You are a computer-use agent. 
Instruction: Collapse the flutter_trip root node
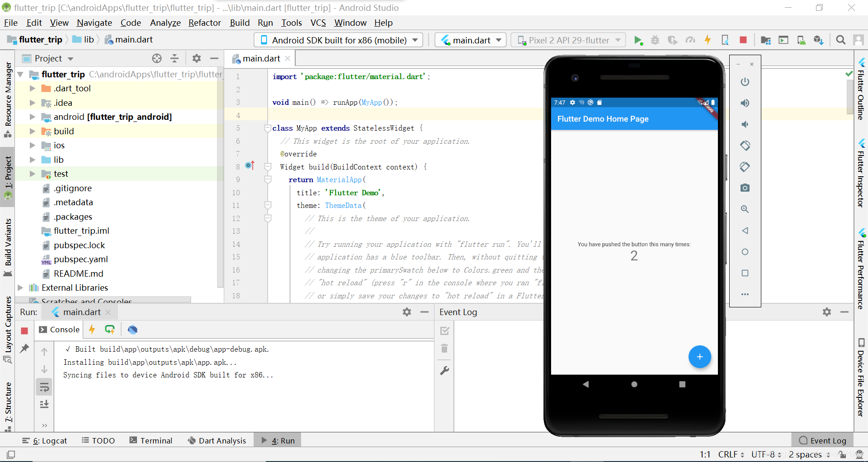(x=20, y=74)
